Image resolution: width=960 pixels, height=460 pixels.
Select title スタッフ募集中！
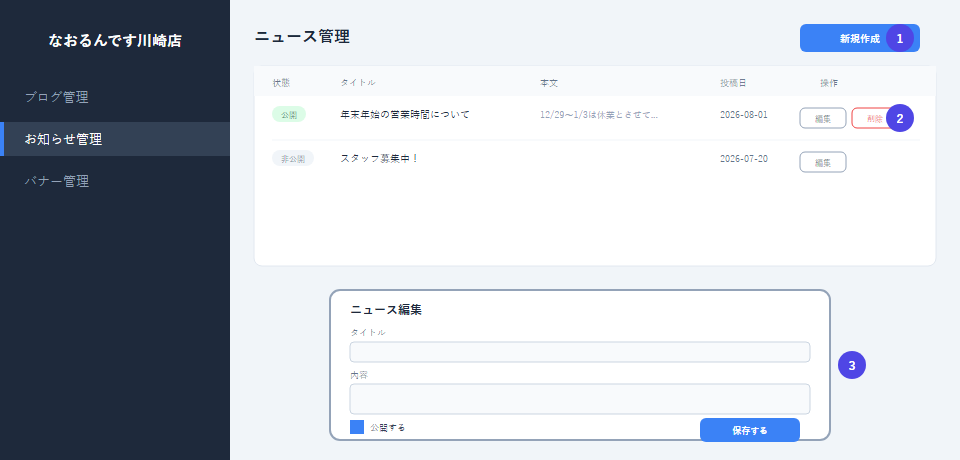pyautogui.click(x=379, y=158)
